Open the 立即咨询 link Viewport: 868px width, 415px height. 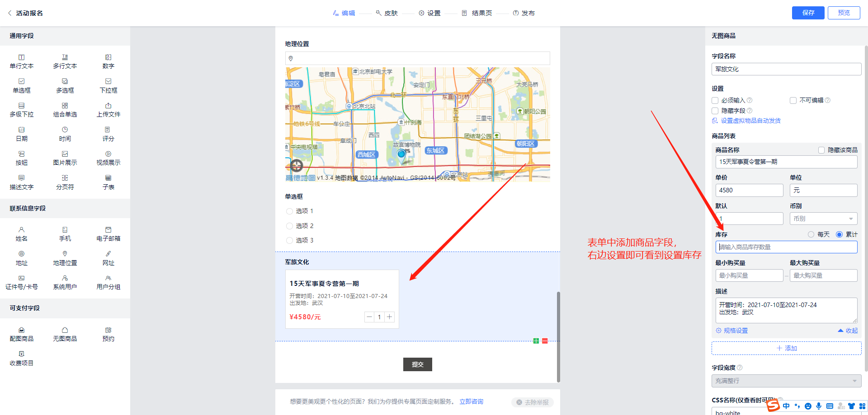[x=471, y=401]
